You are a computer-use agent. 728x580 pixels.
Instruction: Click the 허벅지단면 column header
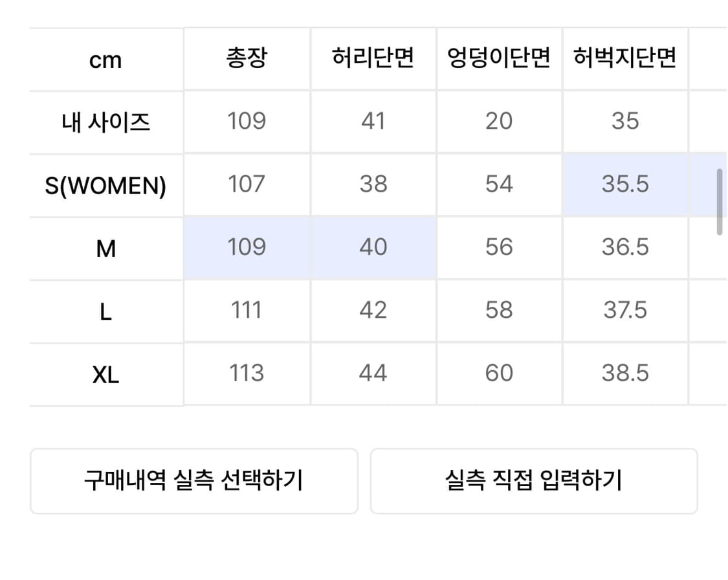(x=625, y=59)
